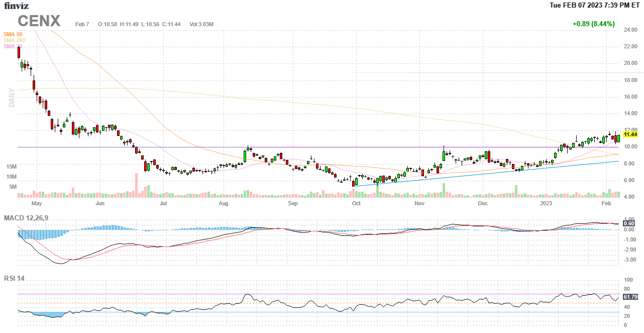Select the Aug marker on time axis
The image size is (644, 333).
pyautogui.click(x=224, y=204)
